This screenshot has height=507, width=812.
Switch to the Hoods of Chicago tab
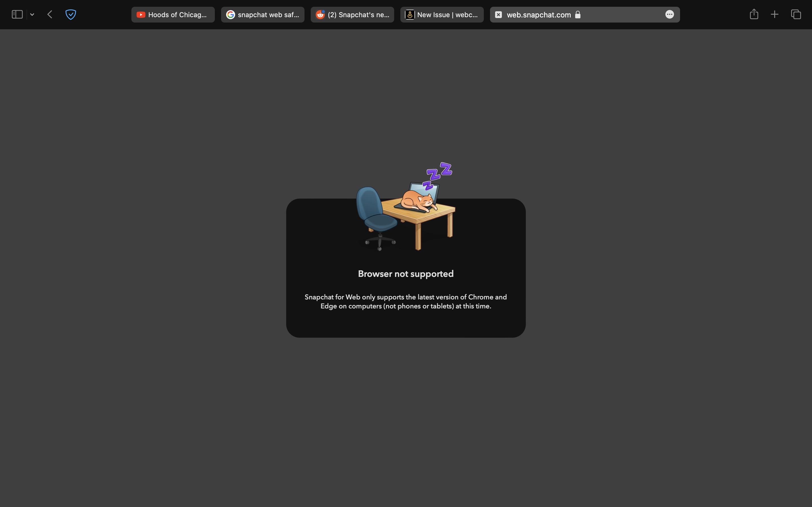(173, 14)
